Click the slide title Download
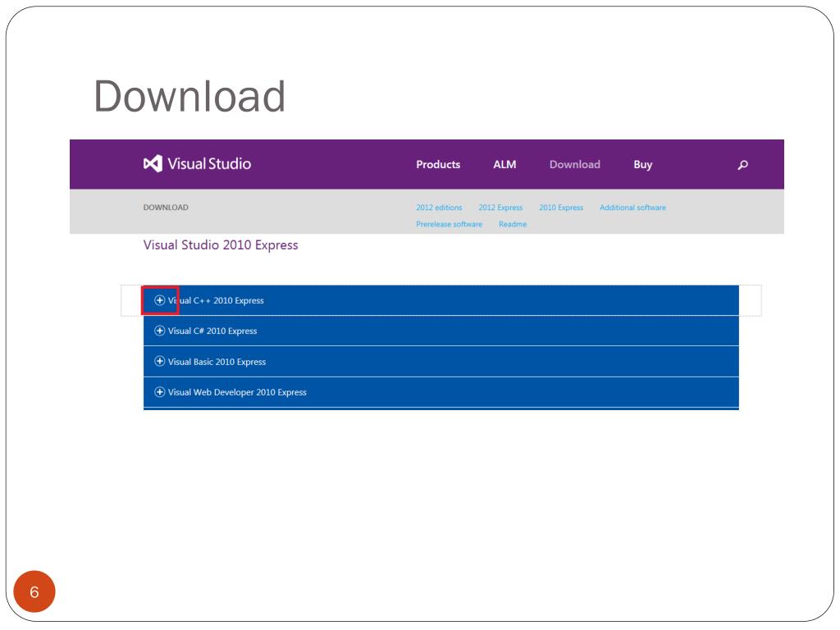 point(189,97)
